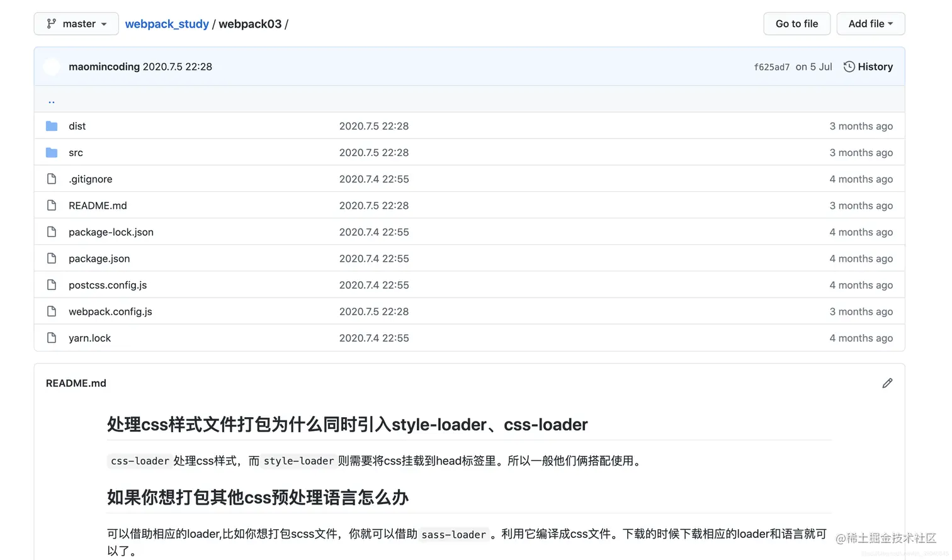Screen dimensions: 952x560
Task: Click header commit message 2020.7.5 22:28
Action: click(178, 67)
